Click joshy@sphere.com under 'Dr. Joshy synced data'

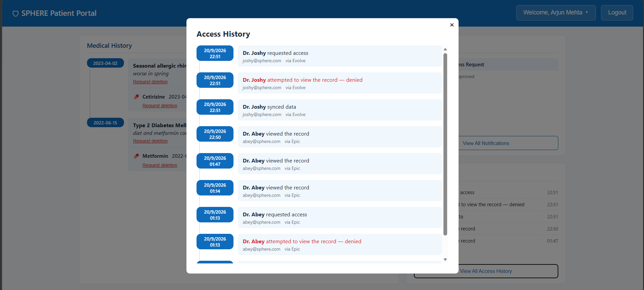tap(262, 115)
